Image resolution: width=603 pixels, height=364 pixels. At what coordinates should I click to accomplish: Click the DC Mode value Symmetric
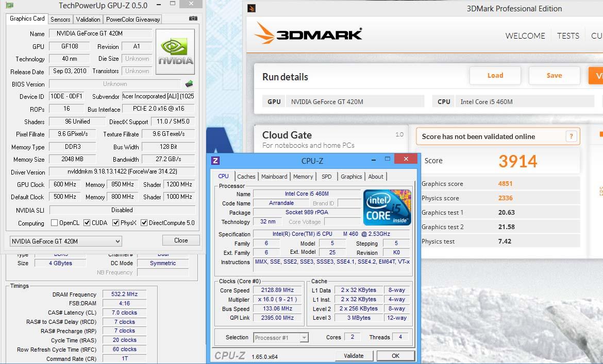(x=163, y=264)
